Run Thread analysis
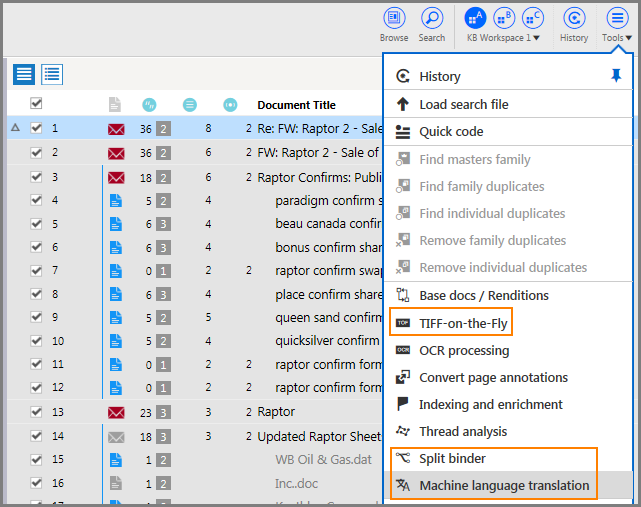The height and width of the screenshot is (507, 641). point(509,431)
